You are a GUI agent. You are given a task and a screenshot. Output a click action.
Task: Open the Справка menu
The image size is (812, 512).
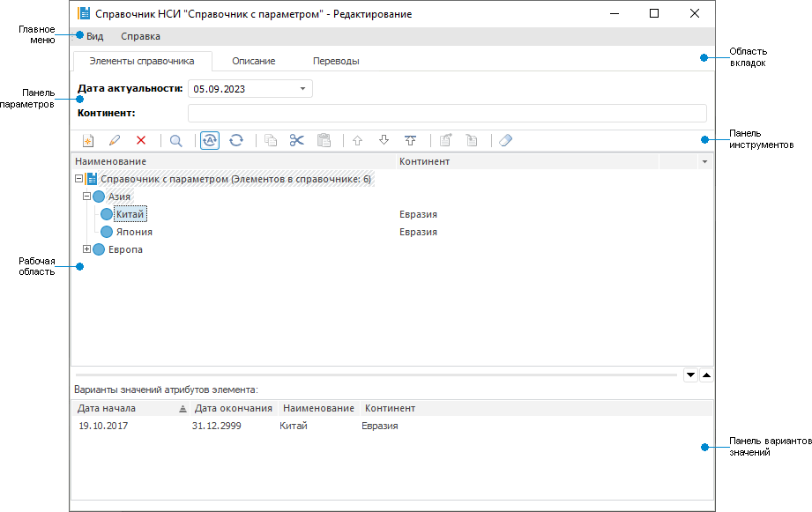tap(140, 36)
